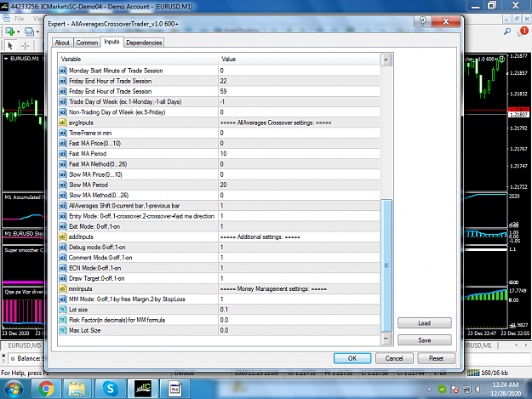Viewport: 532px width, 399px height.
Task: Open Google Chrome from taskbar
Action: 46,389
